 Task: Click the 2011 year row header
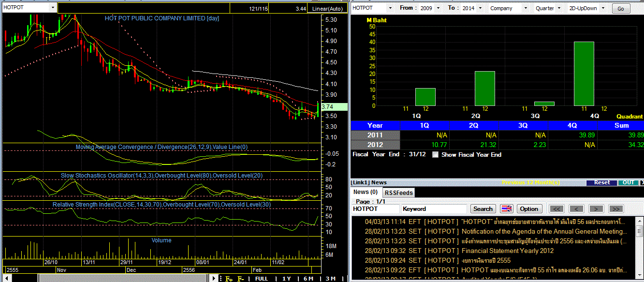point(375,135)
